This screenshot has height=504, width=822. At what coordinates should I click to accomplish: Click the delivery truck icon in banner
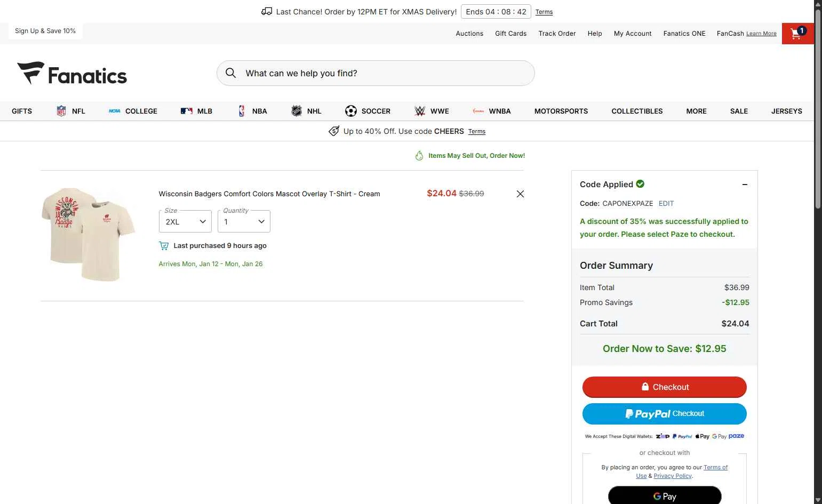tap(267, 11)
